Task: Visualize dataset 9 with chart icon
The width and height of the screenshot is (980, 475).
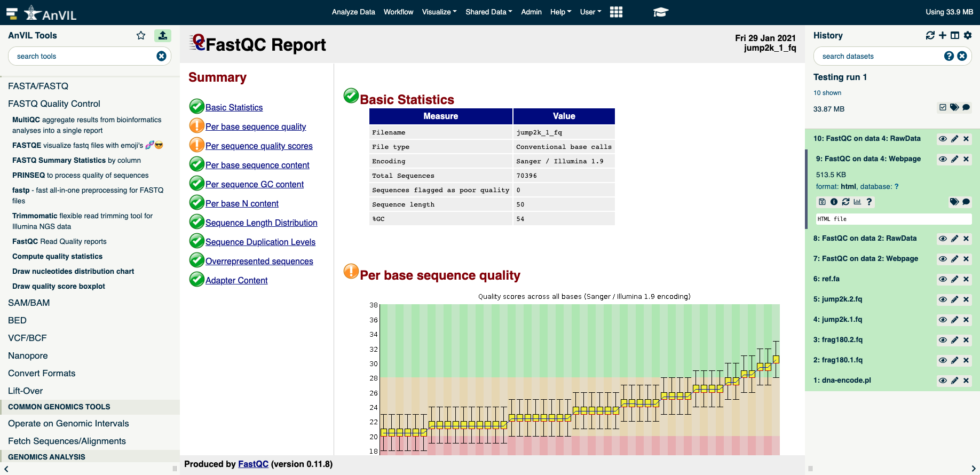Action: click(857, 202)
